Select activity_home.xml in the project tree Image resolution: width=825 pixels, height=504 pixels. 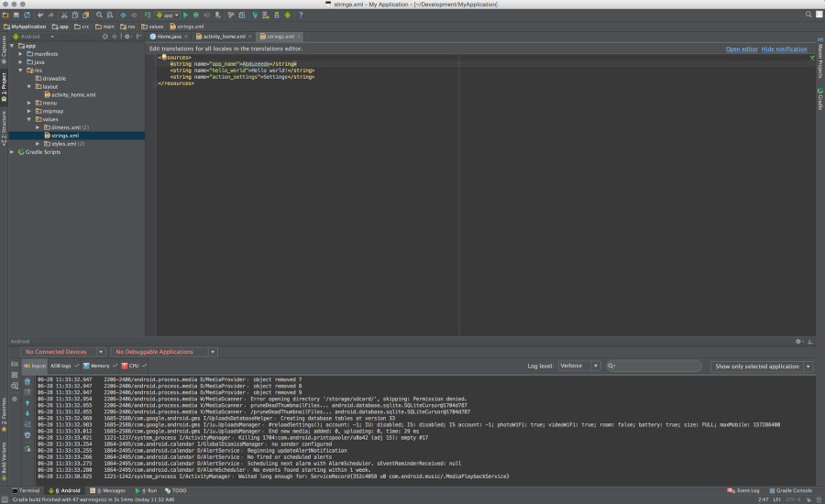70,94
